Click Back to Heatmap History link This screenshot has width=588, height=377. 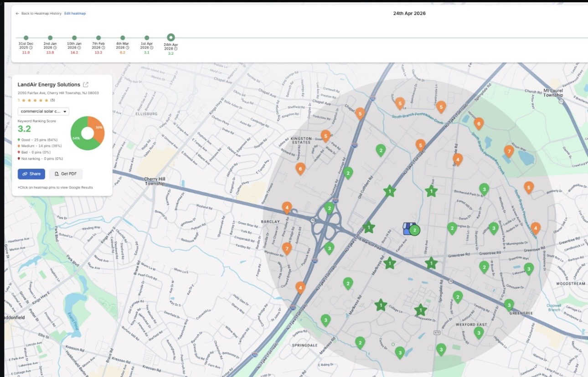point(41,14)
